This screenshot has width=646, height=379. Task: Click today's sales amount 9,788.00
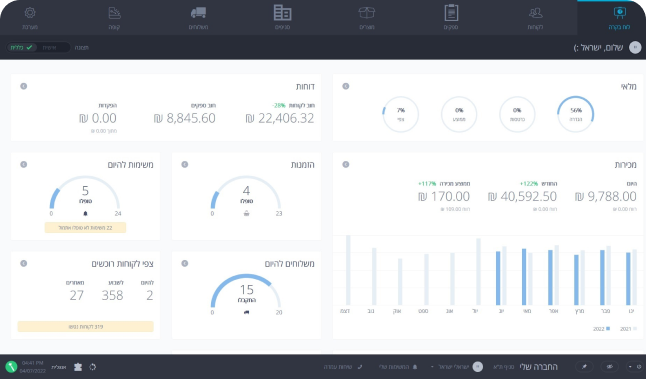[606, 197]
